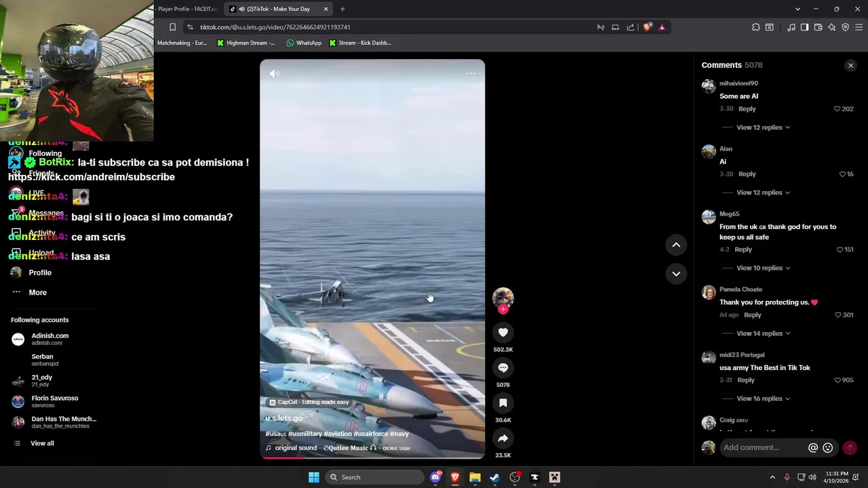868x488 pixels.
Task: Reply to mihaiviorel90's comment
Action: pos(747,108)
